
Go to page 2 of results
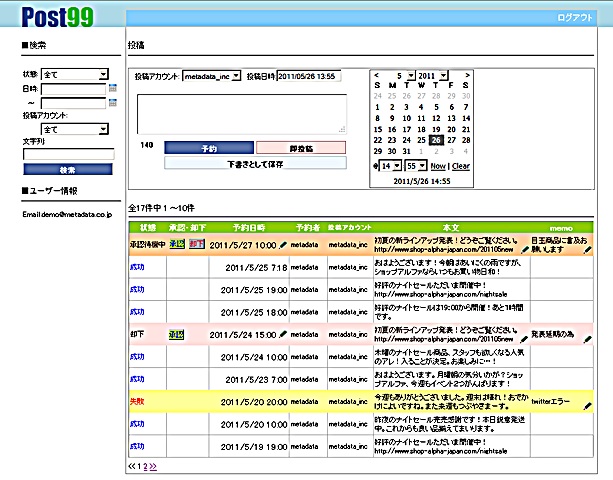(x=145, y=466)
